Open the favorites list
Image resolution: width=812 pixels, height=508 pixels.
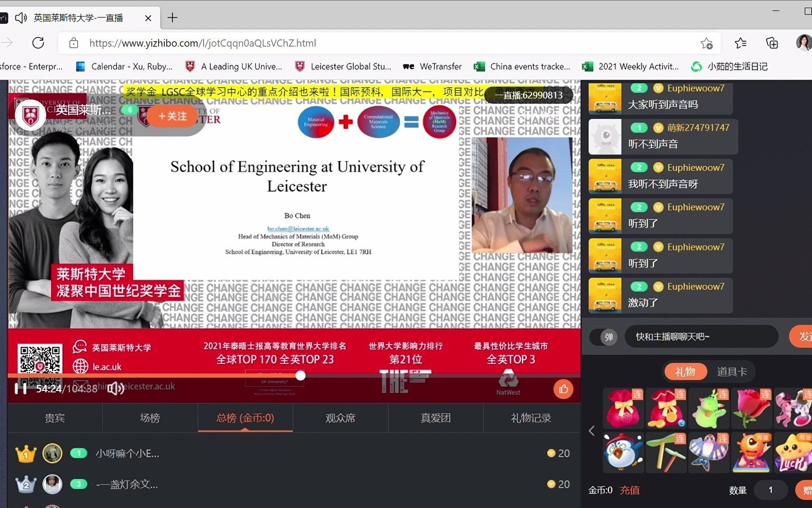point(741,43)
